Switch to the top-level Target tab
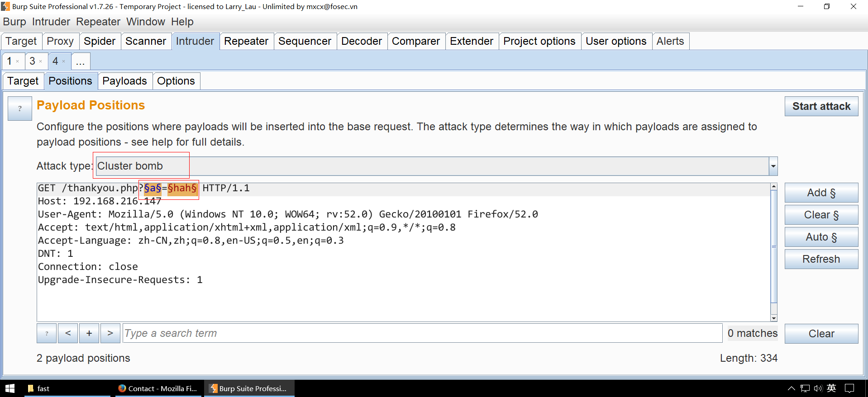 pos(21,41)
